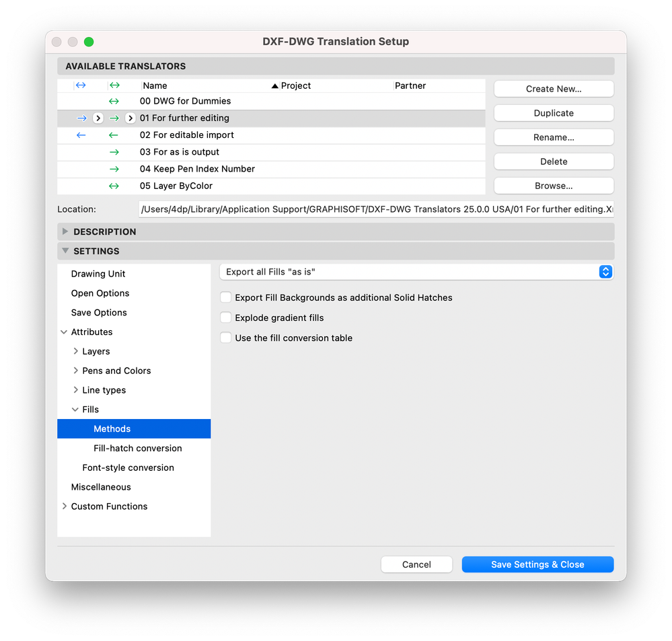The image size is (672, 641).
Task: Click blue import arrow on 02 For editable import
Action: click(x=81, y=135)
